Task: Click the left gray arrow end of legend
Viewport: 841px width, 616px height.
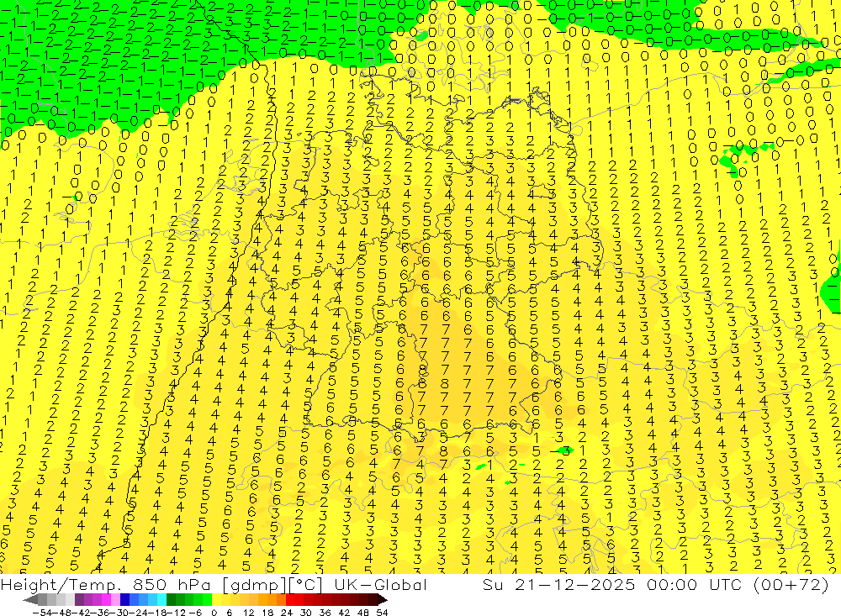Action: click(30, 600)
